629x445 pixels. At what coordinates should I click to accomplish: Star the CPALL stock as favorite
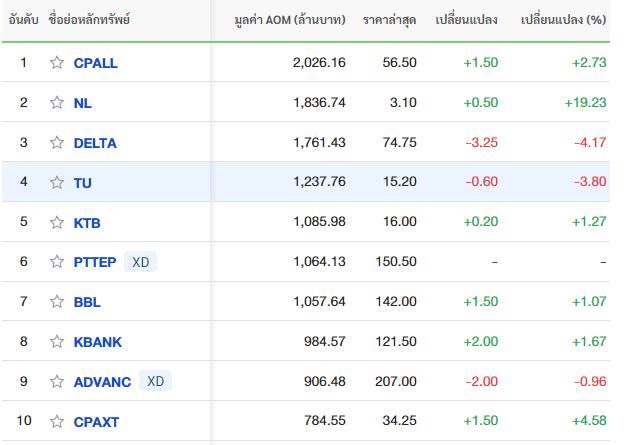tap(57, 63)
